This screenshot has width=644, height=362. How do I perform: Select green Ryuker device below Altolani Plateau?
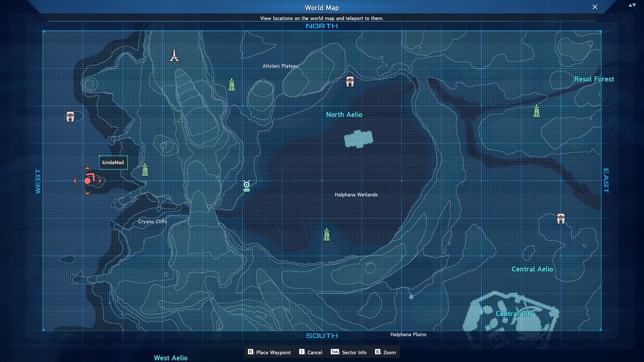pos(232,85)
